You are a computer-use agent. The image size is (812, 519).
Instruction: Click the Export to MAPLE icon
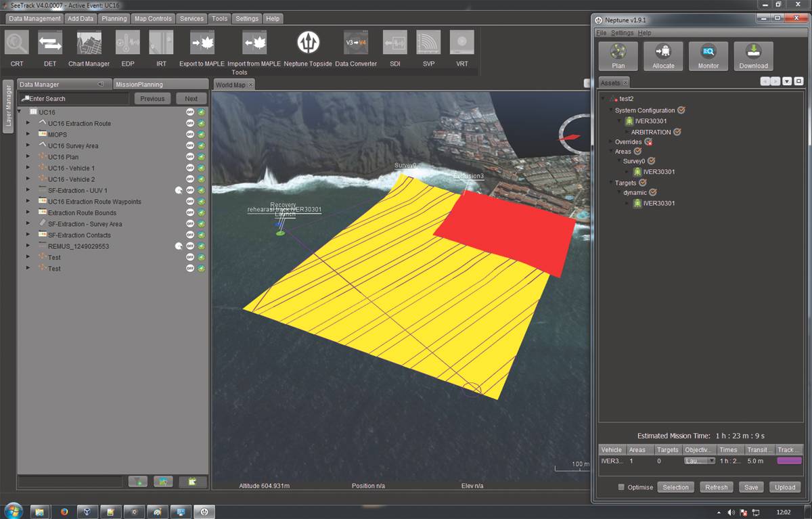202,43
